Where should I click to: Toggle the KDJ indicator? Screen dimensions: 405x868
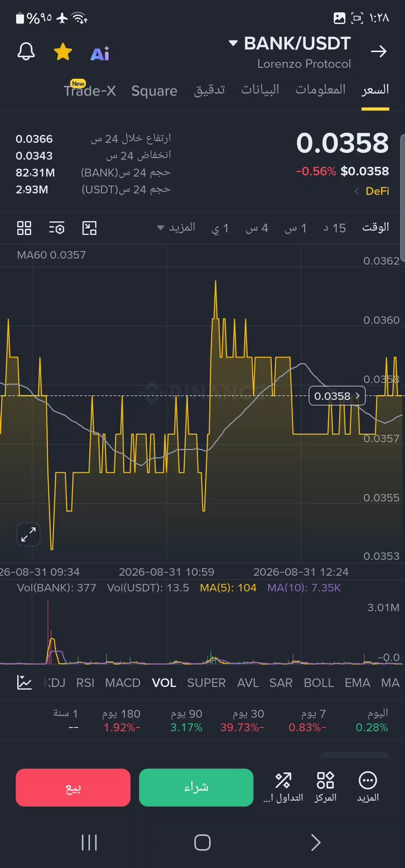click(55, 683)
